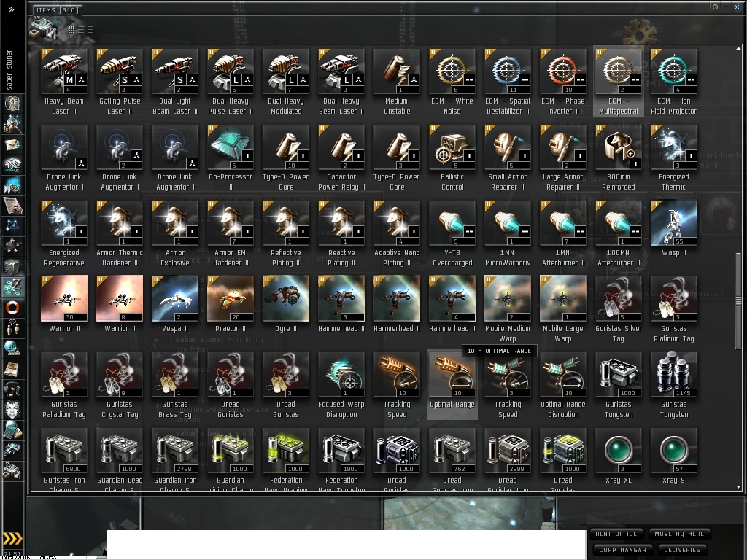Click the yellow chevrons at sidebar bottom
Screen dimensions: 747x560
[x=12, y=539]
